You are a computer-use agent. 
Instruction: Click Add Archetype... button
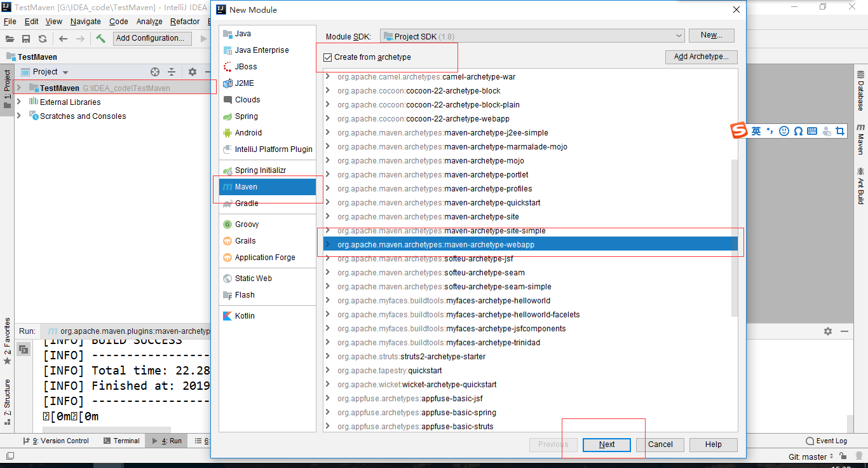(x=702, y=57)
